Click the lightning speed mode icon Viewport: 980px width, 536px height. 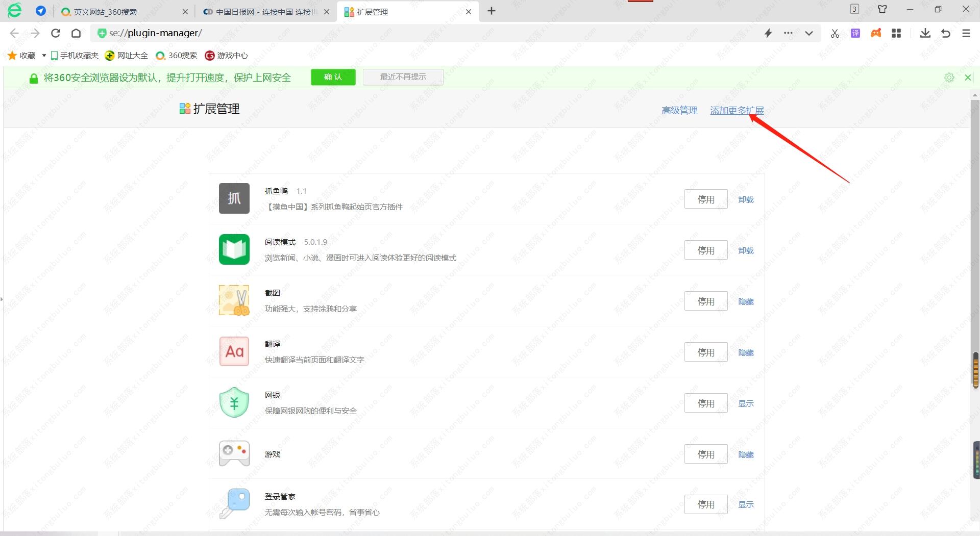pyautogui.click(x=768, y=34)
